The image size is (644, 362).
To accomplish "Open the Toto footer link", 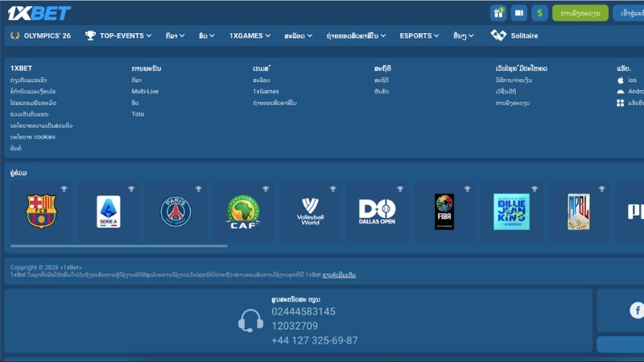I will click(138, 114).
